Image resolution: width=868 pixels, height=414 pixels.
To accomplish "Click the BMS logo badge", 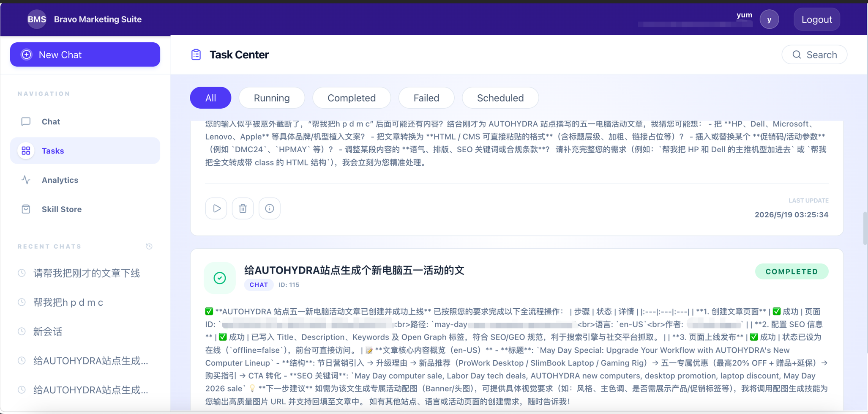I will click(x=37, y=19).
